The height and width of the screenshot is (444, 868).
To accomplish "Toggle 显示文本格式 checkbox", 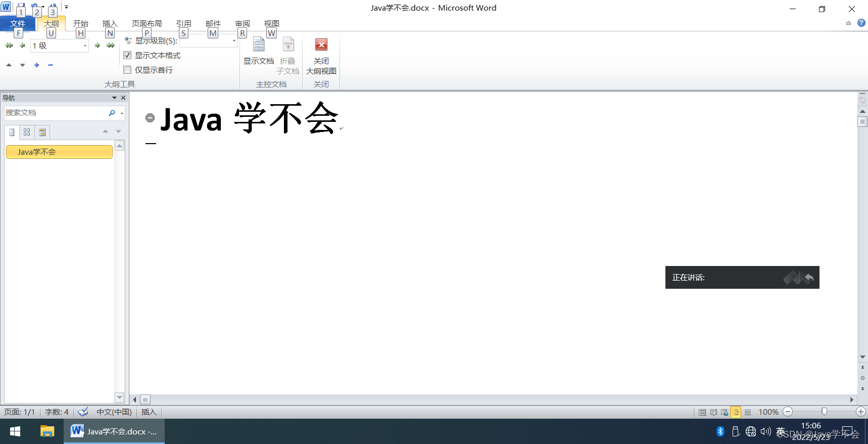I will (127, 55).
